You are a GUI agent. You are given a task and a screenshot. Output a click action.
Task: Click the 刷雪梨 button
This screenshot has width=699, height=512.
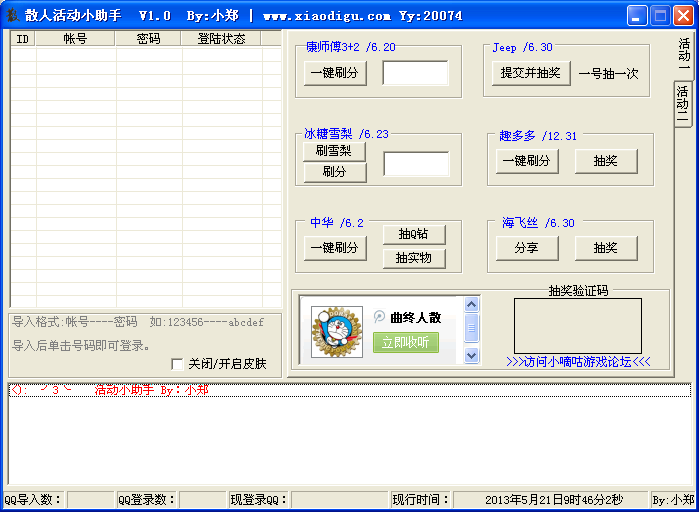pos(334,151)
